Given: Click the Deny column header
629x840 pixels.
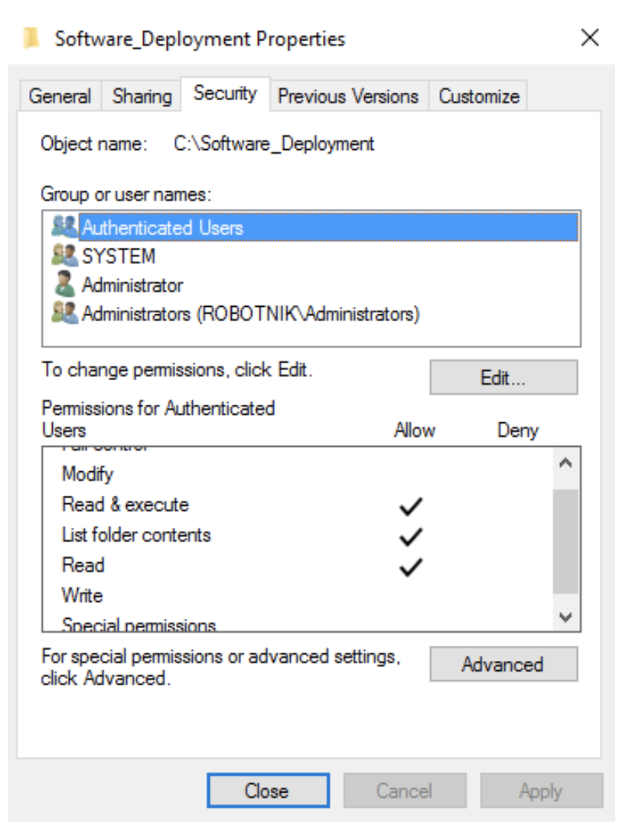Looking at the screenshot, I should click(x=517, y=430).
